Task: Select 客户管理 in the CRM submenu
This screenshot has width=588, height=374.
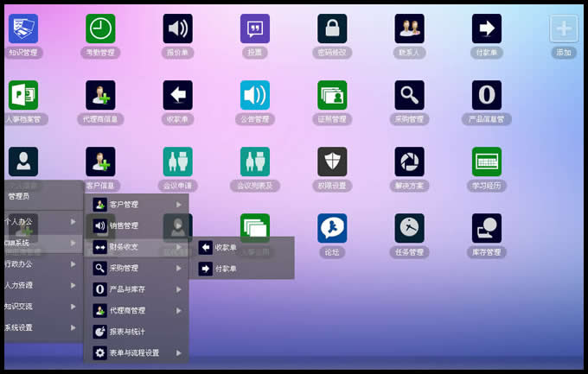Action: pos(137,205)
